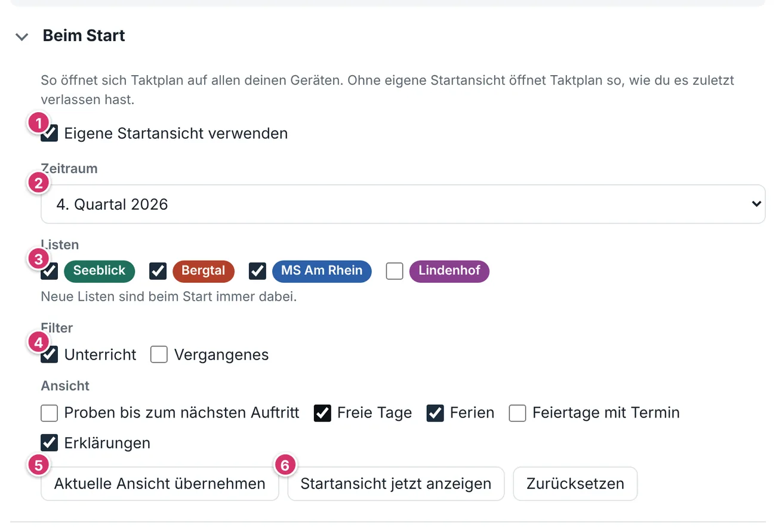Disable the Erklärungen checkbox
The height and width of the screenshot is (532, 776).
[x=50, y=443]
